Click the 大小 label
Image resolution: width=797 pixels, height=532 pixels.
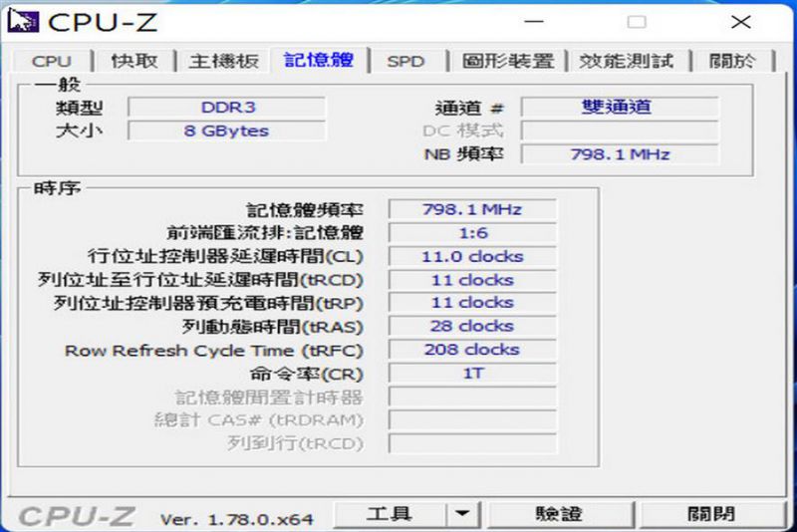pyautogui.click(x=79, y=131)
